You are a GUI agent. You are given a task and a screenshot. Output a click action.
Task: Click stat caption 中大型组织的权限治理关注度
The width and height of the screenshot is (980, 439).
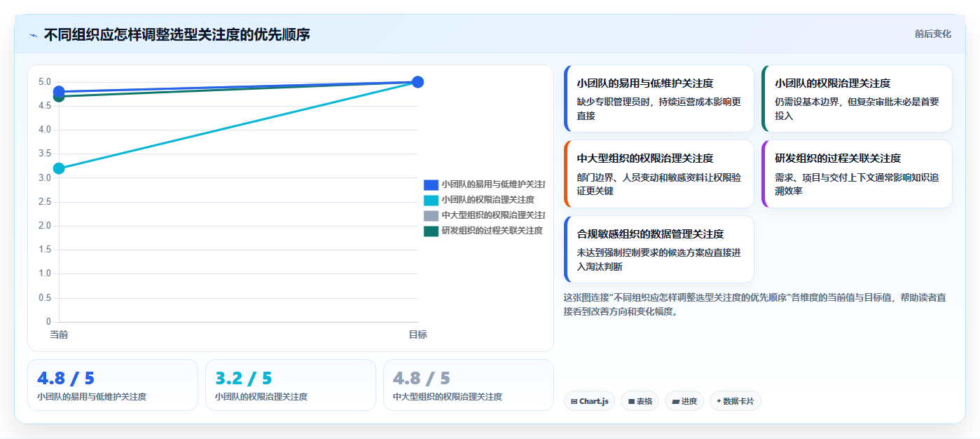pos(448,397)
